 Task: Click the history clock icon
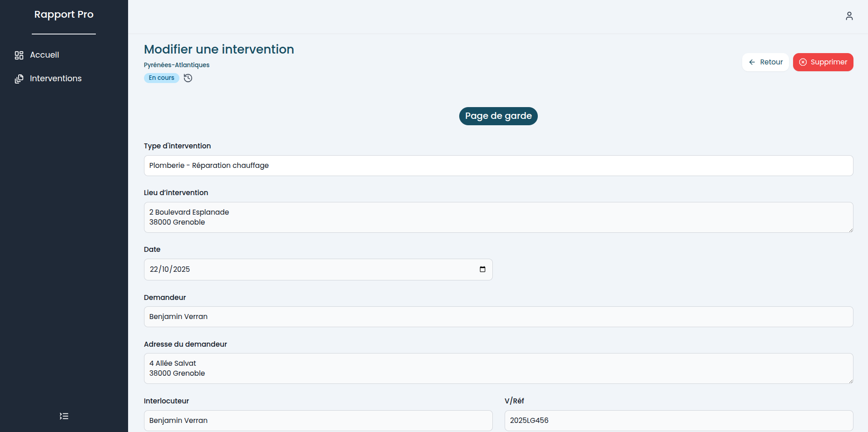188,78
